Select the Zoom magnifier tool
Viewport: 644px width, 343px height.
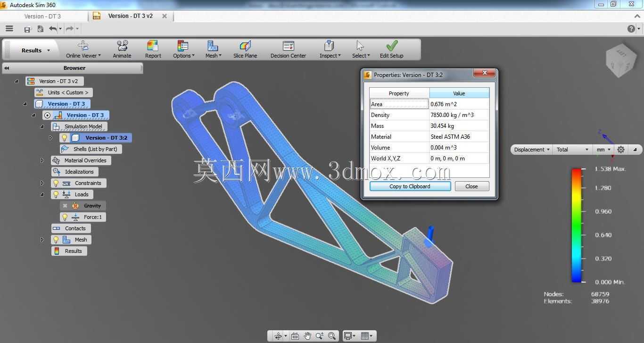coord(320,336)
